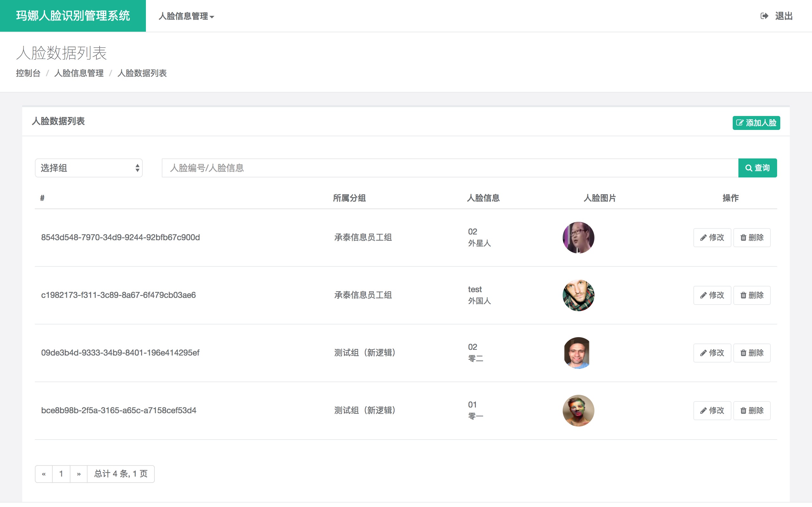
Task: Expand the 人脸信息管理 navigation menu
Action: coord(186,16)
